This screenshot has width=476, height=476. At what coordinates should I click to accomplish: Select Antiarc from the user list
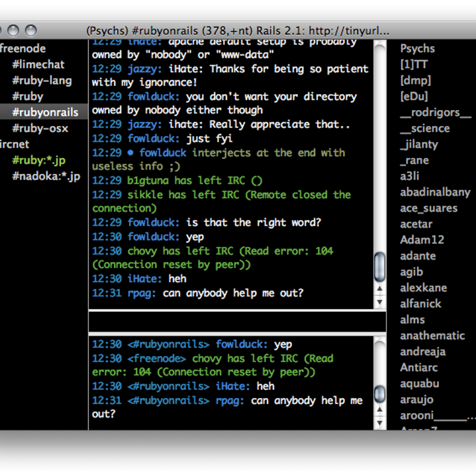[x=419, y=367]
